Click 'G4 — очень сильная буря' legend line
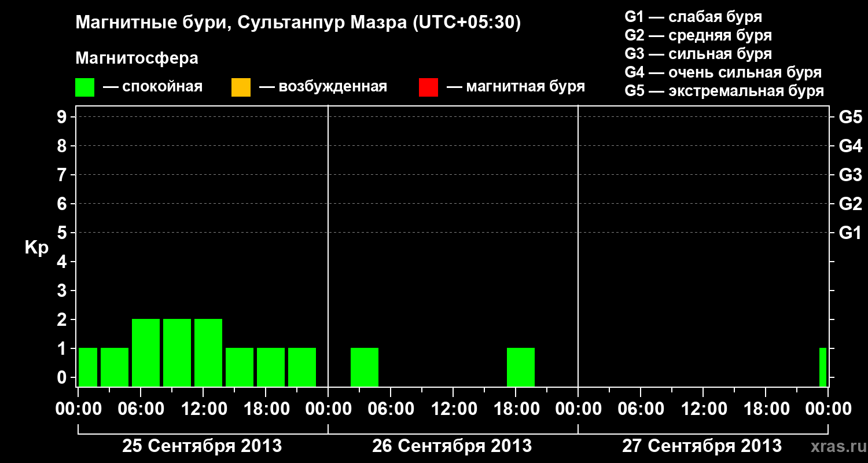The height and width of the screenshot is (463, 868). [723, 72]
